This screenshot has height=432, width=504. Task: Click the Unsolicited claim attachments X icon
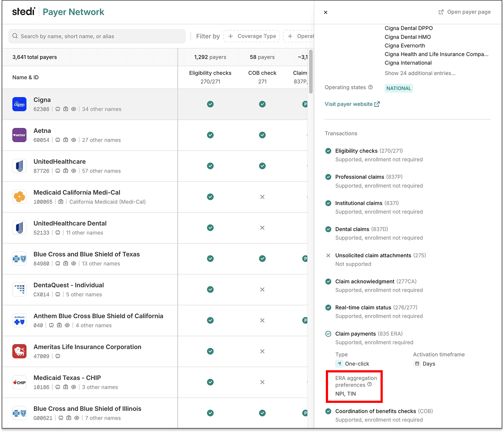(x=328, y=255)
